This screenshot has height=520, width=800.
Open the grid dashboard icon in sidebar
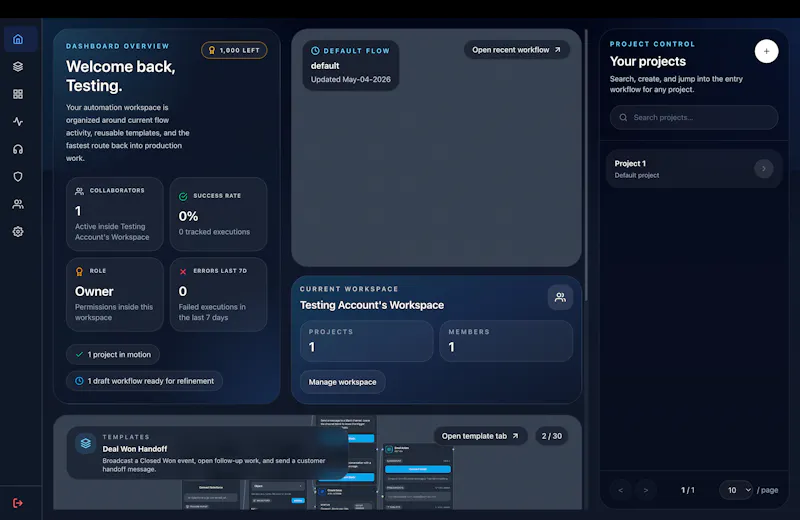point(18,94)
